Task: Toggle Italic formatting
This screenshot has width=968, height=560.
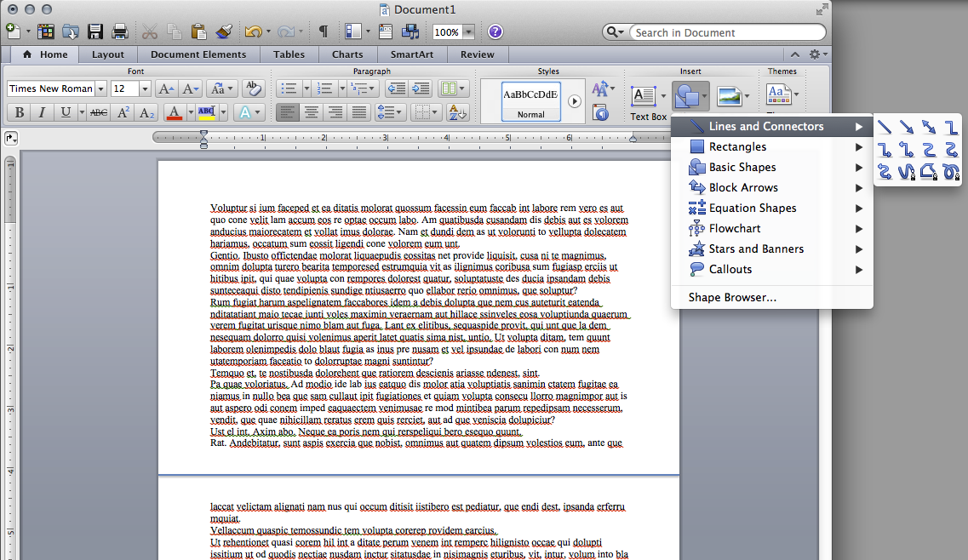Action: [x=42, y=112]
